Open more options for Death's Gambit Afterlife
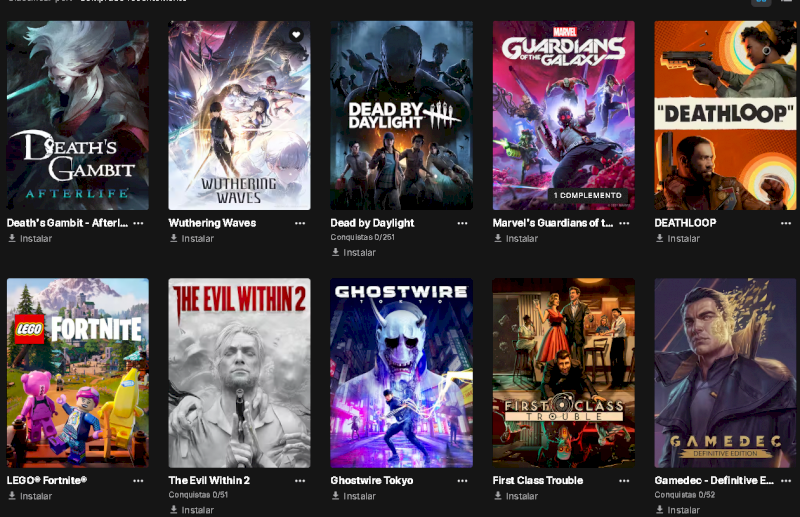This screenshot has height=517, width=800. pyautogui.click(x=138, y=223)
